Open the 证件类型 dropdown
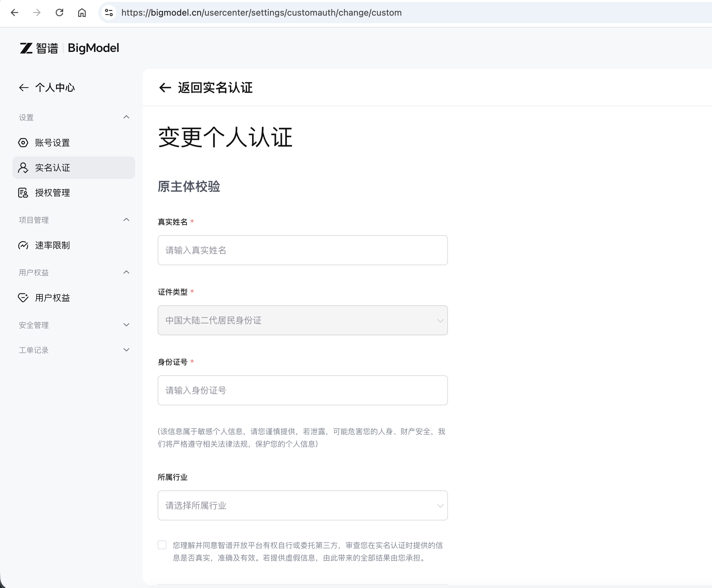712x588 pixels. [x=303, y=320]
